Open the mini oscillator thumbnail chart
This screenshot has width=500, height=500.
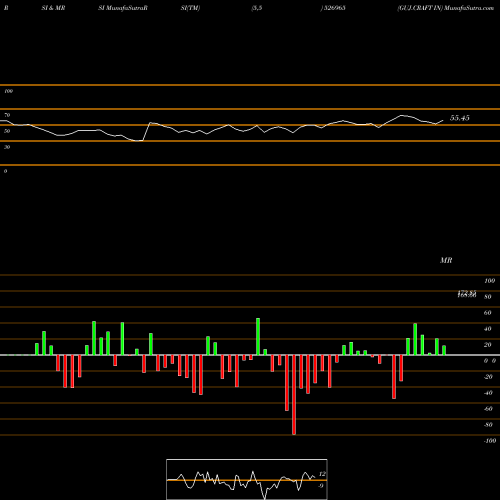click(x=247, y=479)
